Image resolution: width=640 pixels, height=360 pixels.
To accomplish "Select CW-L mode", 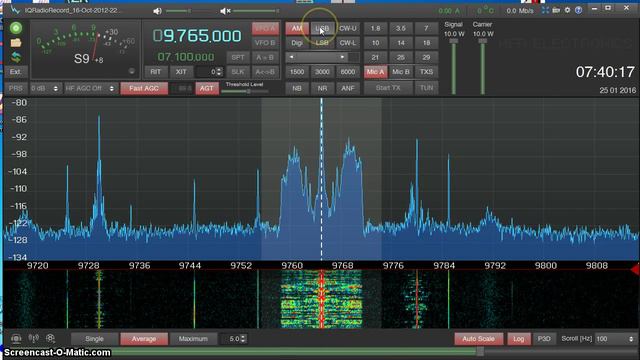I will coord(348,43).
